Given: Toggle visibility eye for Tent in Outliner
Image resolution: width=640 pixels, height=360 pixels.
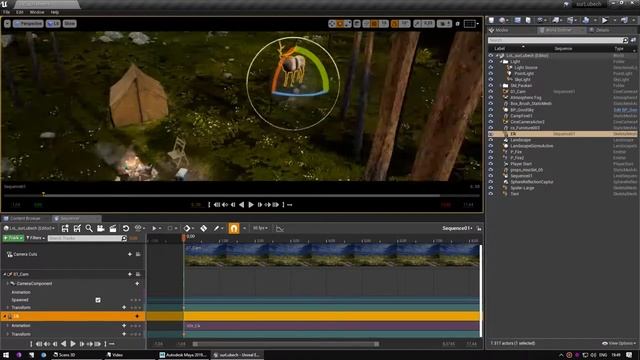Looking at the screenshot, I should 491,194.
